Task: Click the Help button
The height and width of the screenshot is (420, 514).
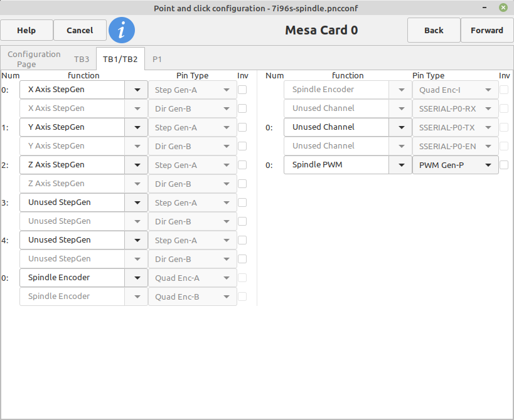Action: [x=26, y=30]
